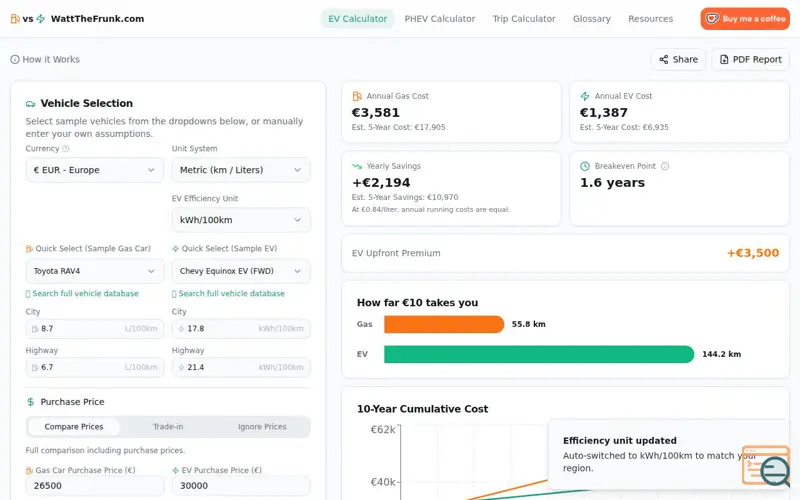Click the Share button
Image resolution: width=800 pixels, height=500 pixels.
(x=678, y=59)
